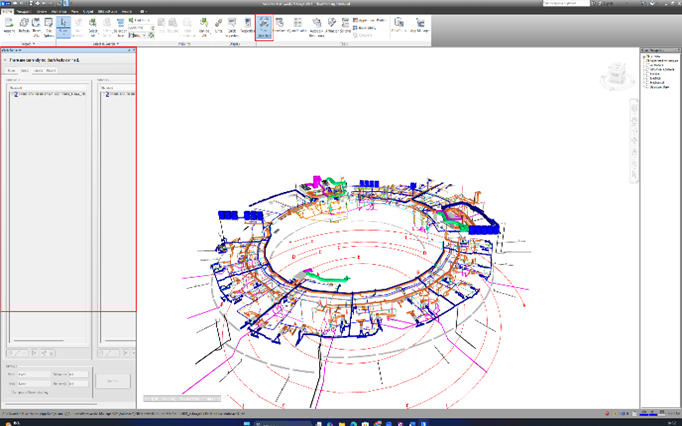Click the Properties icon in the ribbon

pos(246,27)
